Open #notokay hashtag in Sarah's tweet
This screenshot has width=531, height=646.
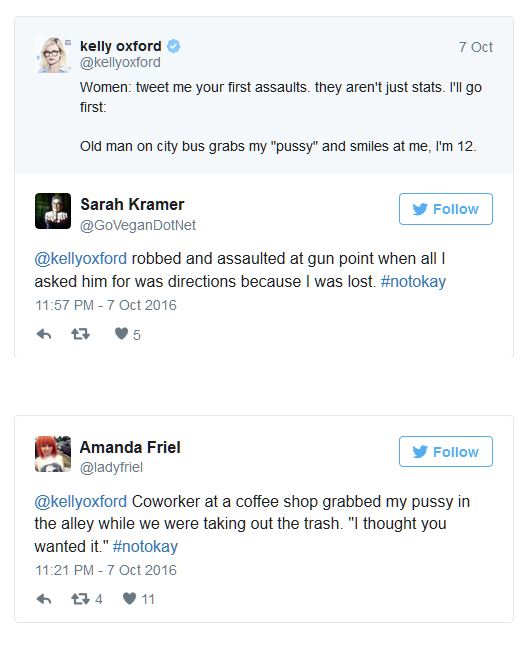413,282
